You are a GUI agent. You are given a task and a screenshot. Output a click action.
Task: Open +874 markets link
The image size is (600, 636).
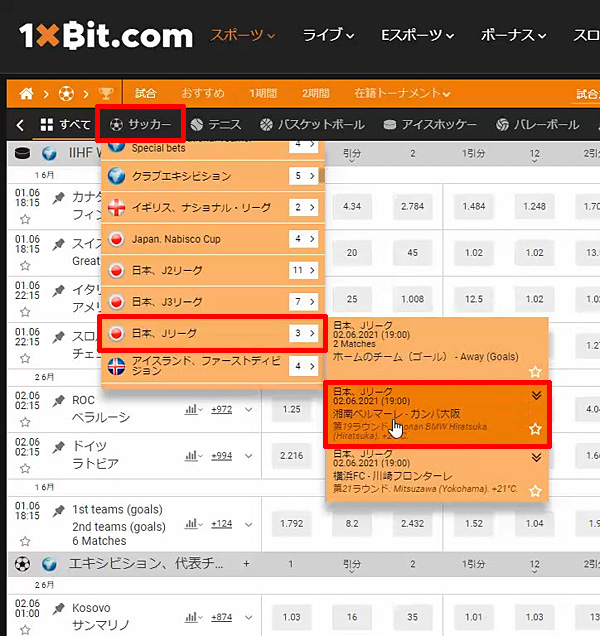point(222,617)
